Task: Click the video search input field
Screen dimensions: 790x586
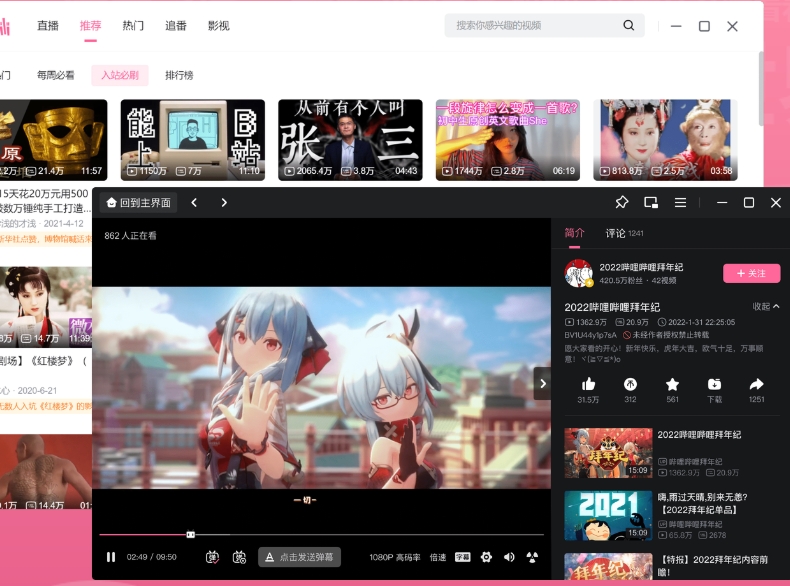Action: [534, 25]
